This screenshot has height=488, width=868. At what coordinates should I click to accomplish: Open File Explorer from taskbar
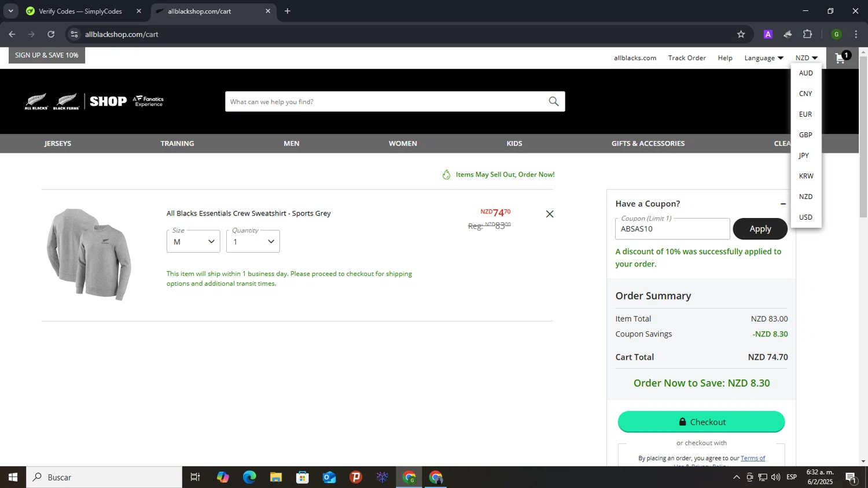[276, 477]
